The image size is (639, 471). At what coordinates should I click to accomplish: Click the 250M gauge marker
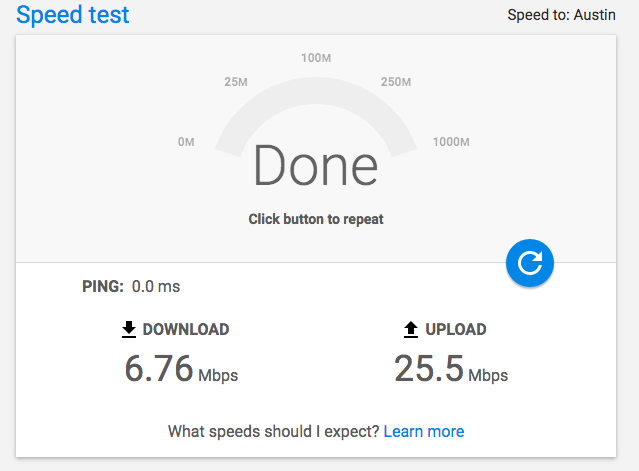coord(396,82)
